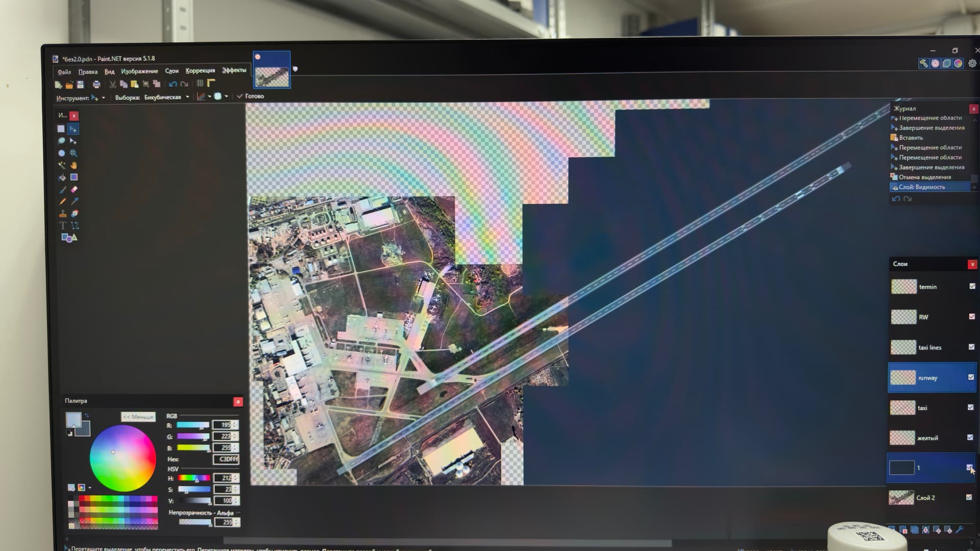
Task: Click inside the color wheel
Action: point(123,458)
